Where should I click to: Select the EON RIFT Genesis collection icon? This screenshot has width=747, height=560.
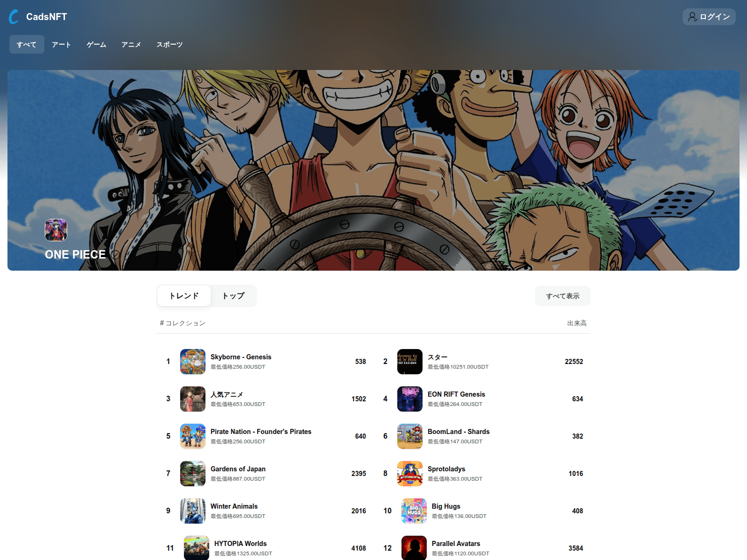pos(409,399)
